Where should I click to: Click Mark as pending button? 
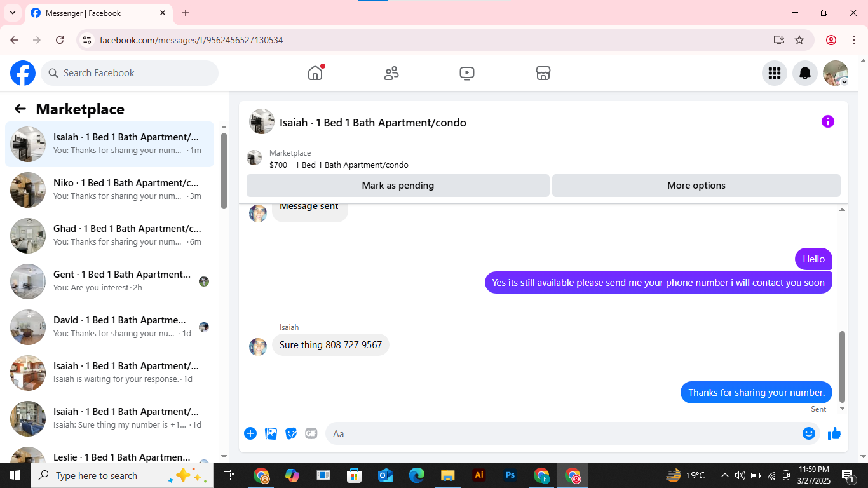pos(398,186)
